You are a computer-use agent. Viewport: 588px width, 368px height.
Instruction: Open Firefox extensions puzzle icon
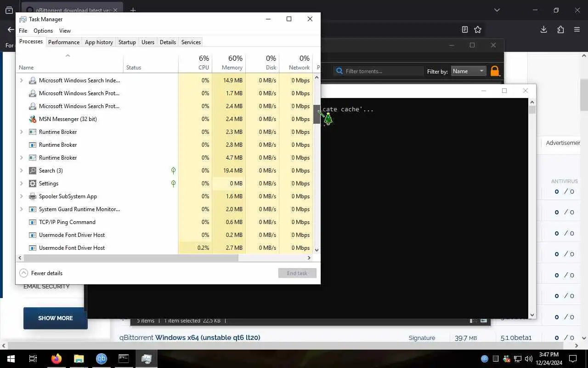(x=560, y=29)
